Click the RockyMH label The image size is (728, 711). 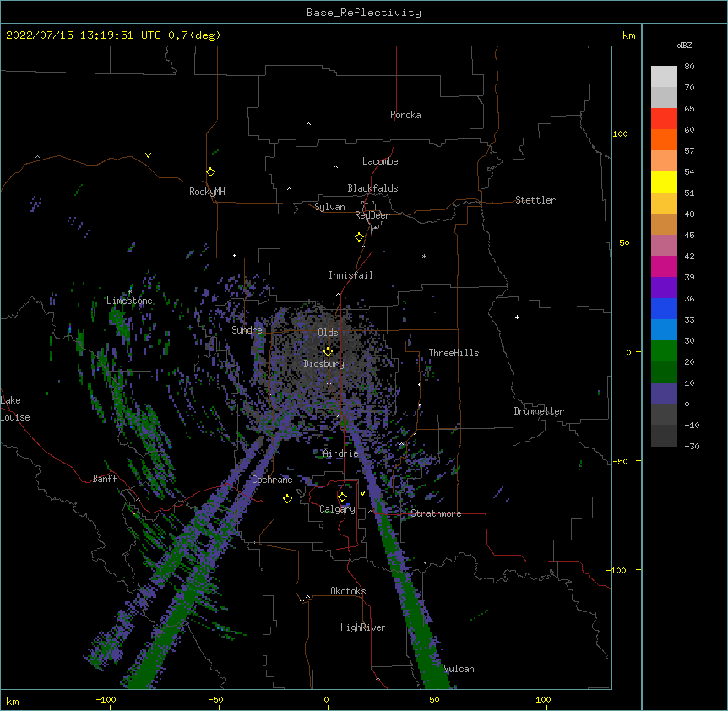point(207,192)
